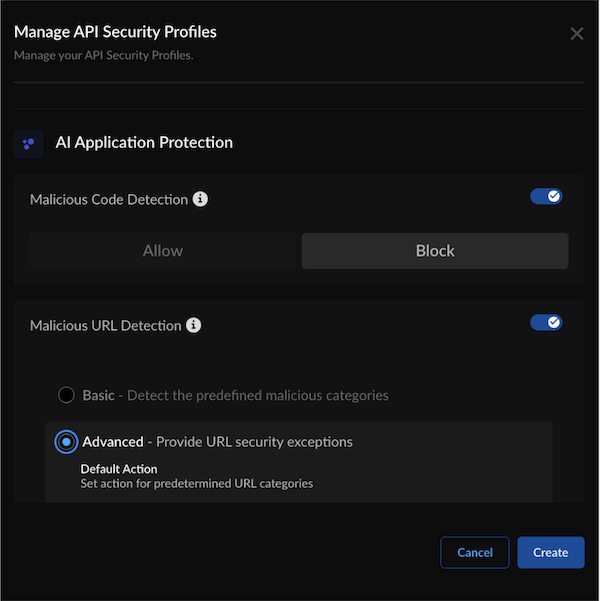Click the Default Action heading text
The image size is (601, 601).
[x=118, y=469]
